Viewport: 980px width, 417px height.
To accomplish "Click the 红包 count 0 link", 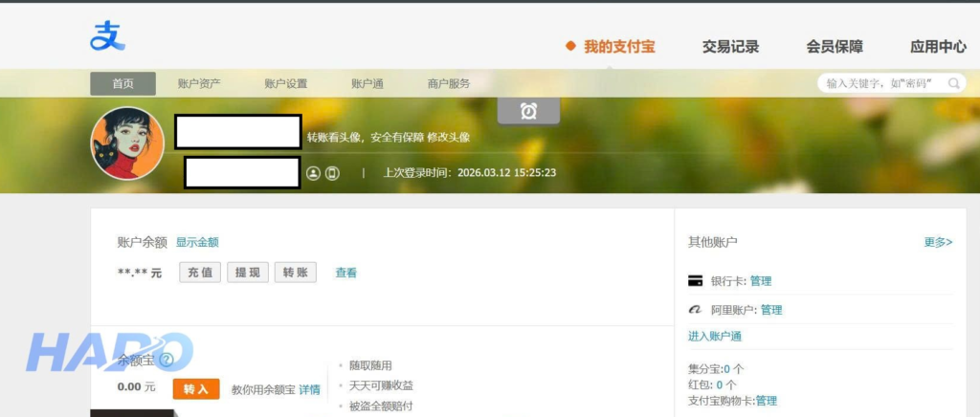I will (720, 384).
